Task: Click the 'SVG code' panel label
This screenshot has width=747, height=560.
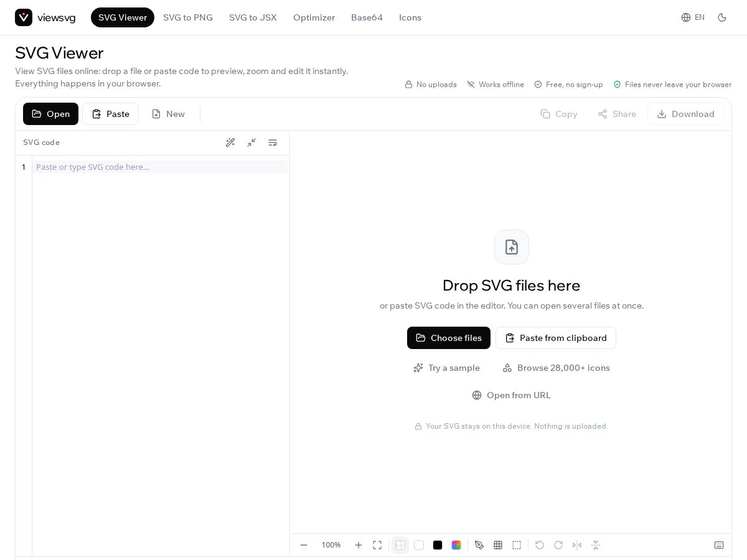Action: [41, 142]
